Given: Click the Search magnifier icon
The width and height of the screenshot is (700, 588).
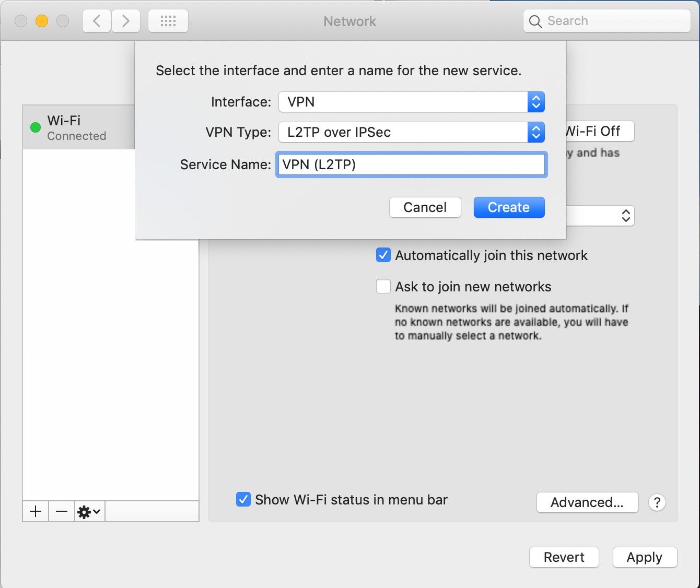Looking at the screenshot, I should (535, 21).
